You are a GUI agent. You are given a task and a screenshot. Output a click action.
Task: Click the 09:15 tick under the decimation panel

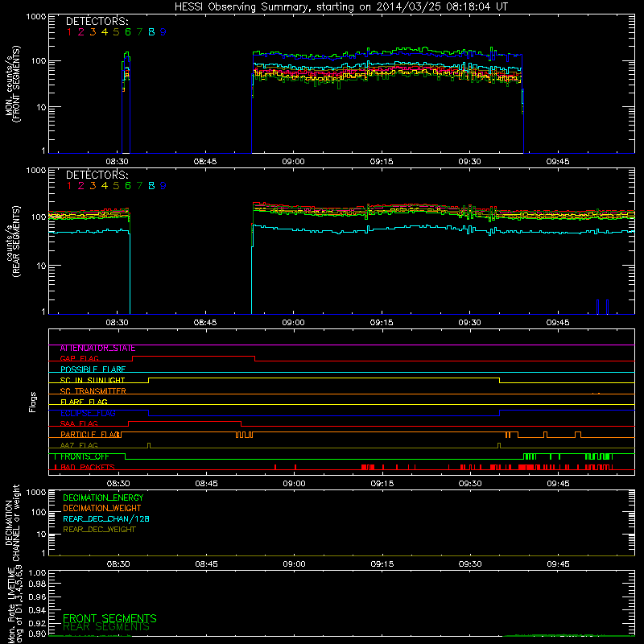(382, 564)
